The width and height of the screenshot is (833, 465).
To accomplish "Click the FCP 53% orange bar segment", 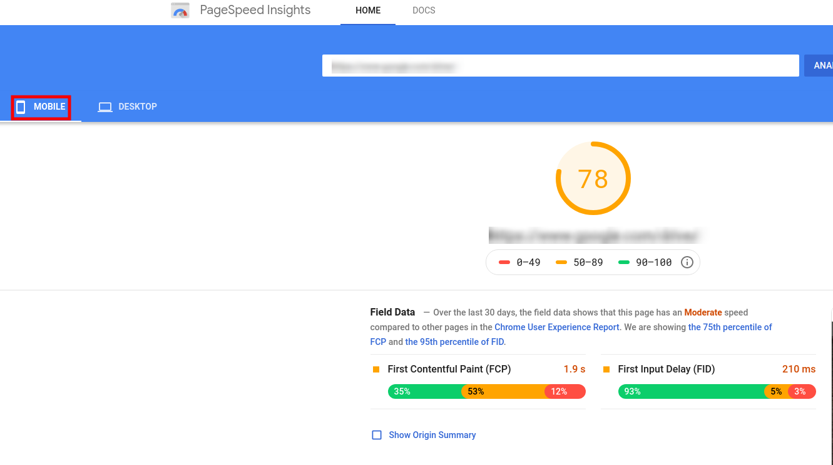I will (x=503, y=392).
